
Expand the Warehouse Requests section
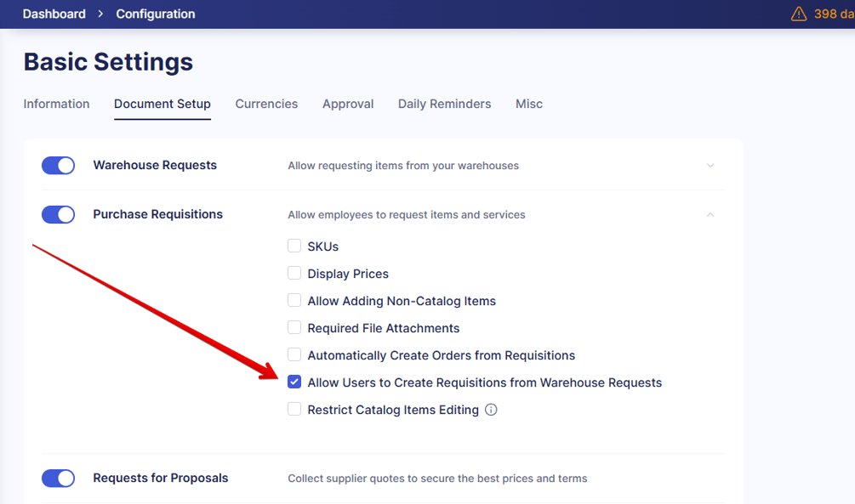(710, 165)
